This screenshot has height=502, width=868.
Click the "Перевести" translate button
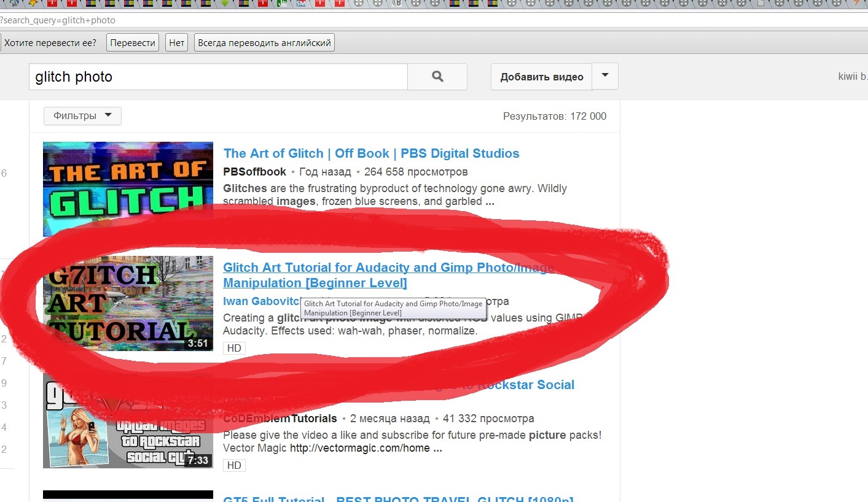[x=133, y=43]
